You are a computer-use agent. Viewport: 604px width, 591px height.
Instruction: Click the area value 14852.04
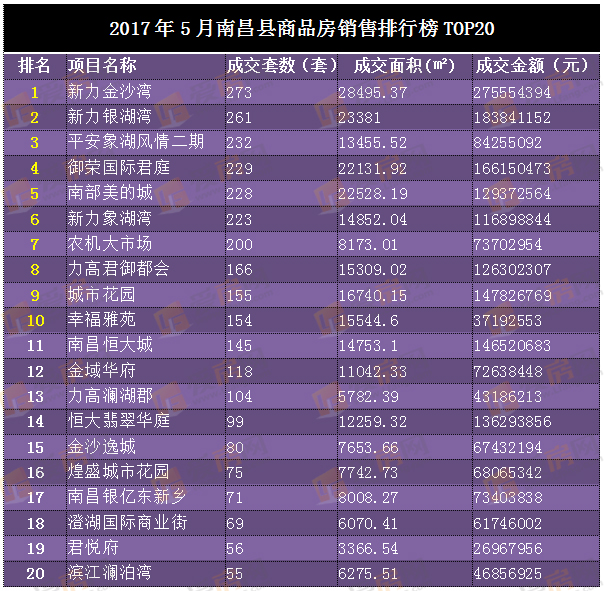(372, 220)
